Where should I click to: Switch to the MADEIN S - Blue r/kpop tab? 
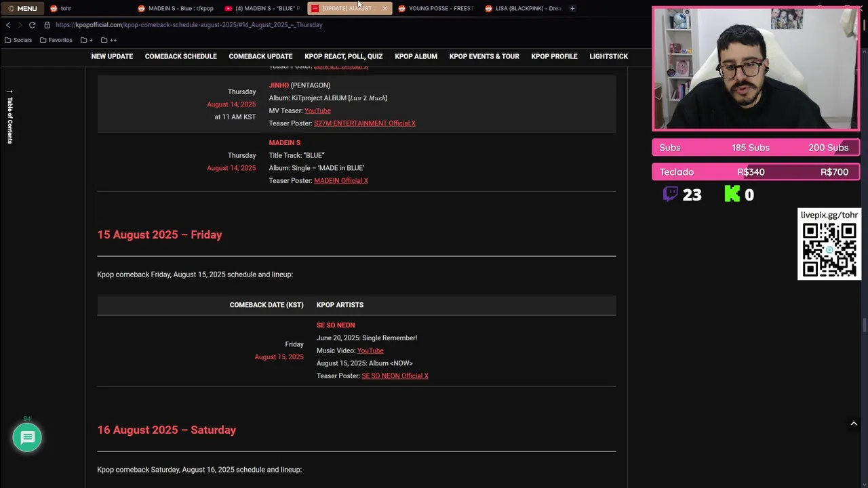176,8
